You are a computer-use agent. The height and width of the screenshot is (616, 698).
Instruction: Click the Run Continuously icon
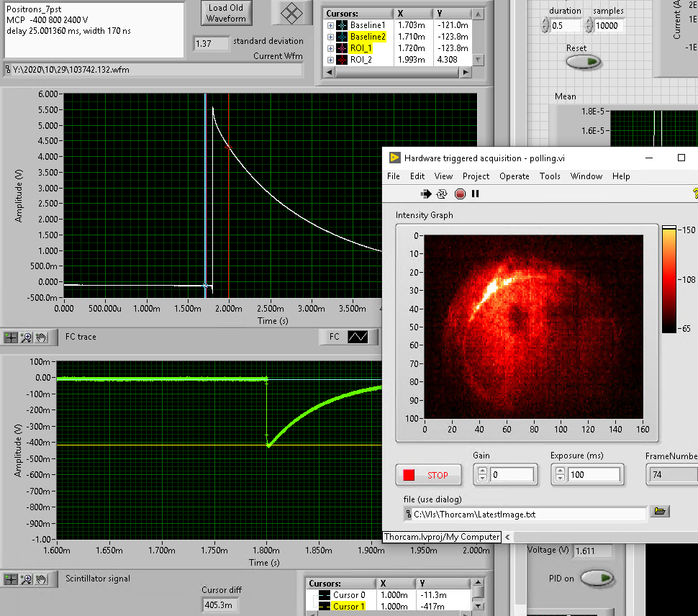click(x=443, y=194)
